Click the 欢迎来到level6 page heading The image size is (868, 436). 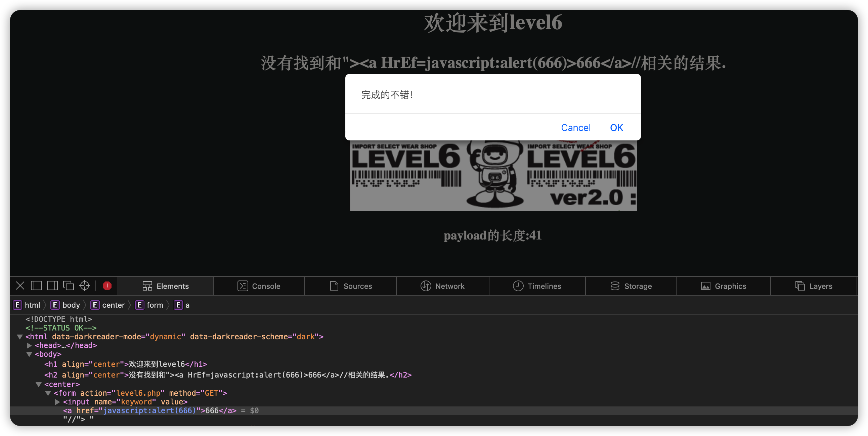493,23
